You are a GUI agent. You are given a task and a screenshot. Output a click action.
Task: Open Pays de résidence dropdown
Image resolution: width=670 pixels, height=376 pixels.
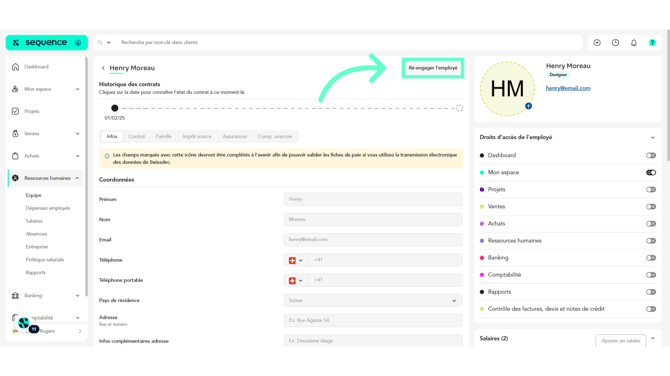coord(373,300)
